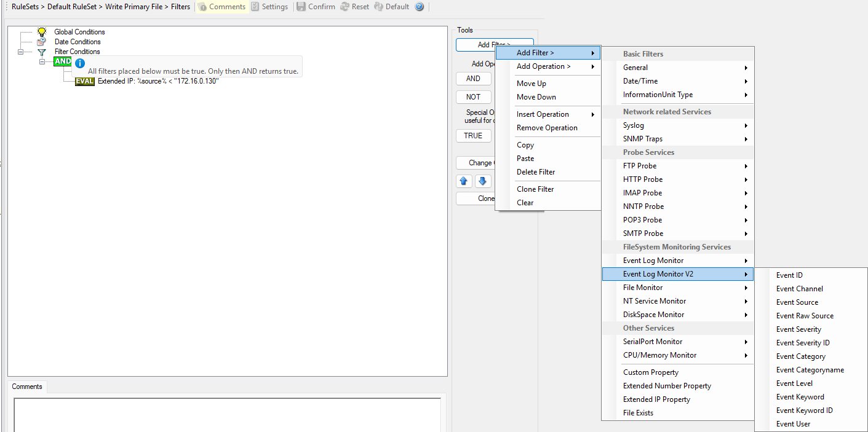The height and width of the screenshot is (432, 868).
Task: Expand the InformationUnit Type submenu
Action: coord(678,95)
